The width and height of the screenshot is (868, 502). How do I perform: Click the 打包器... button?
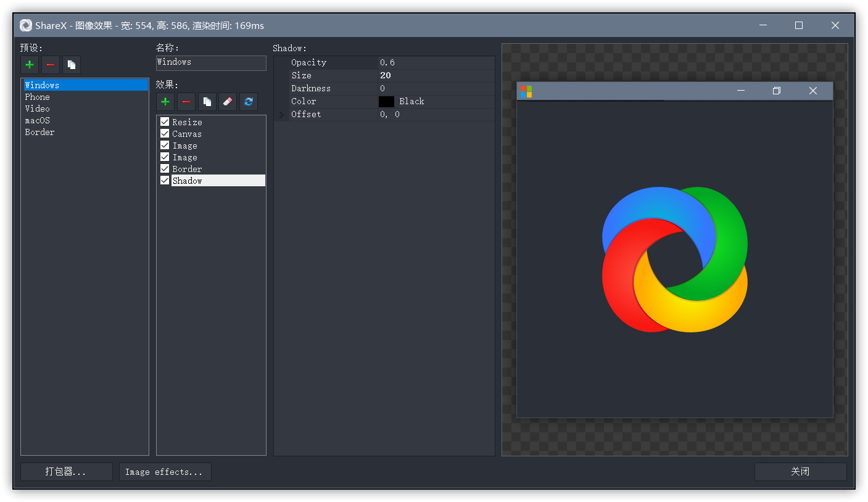point(66,472)
